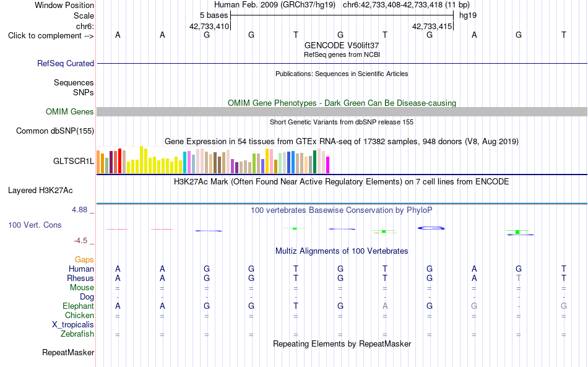Click the magenta bar ending the GTEx chart
588x367 pixels.
(x=328, y=165)
